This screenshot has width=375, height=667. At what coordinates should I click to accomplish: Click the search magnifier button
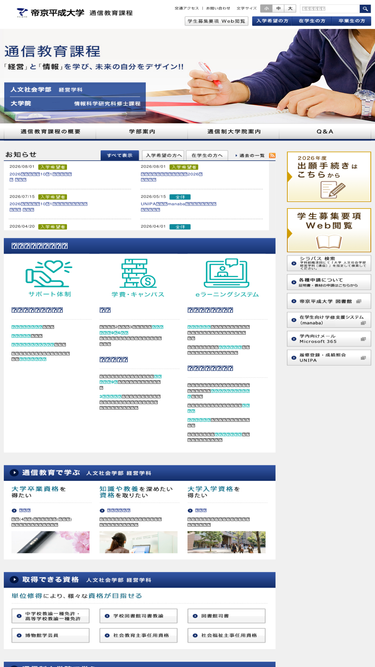click(365, 9)
